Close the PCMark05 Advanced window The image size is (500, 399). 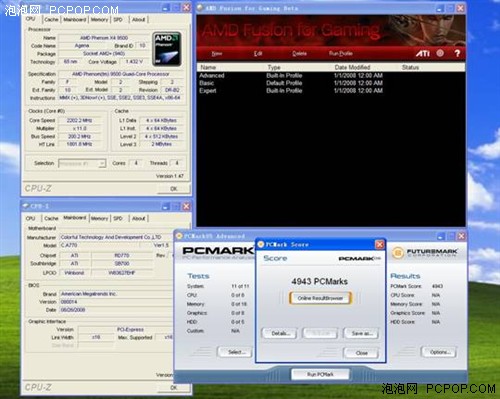[461, 236]
